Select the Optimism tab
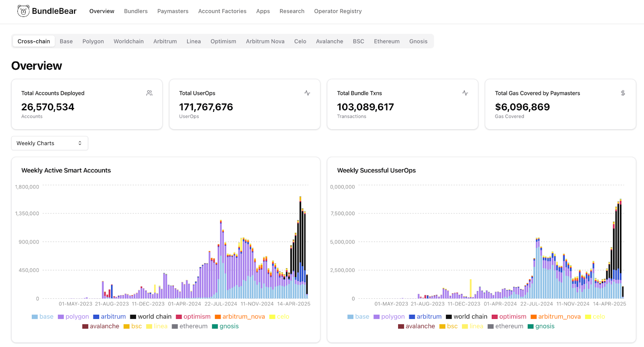This screenshot has width=644, height=347. pos(223,41)
